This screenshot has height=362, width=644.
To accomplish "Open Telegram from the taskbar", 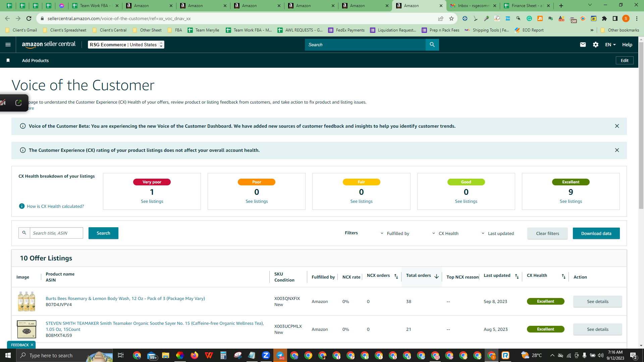I will click(x=280, y=355).
